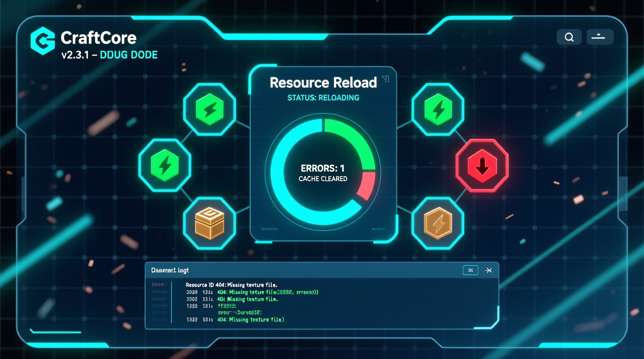Click the red error node with down arrow
The height and width of the screenshot is (359, 644).
pos(481,166)
